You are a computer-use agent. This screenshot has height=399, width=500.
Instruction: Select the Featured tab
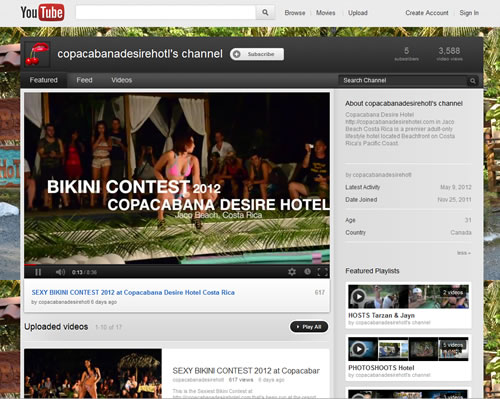click(43, 80)
